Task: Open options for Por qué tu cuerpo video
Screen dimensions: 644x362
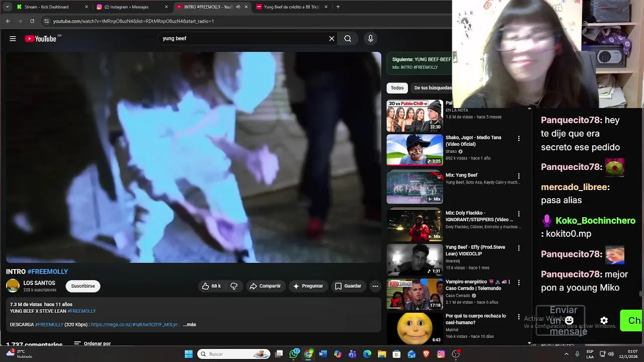Action: pos(519,317)
